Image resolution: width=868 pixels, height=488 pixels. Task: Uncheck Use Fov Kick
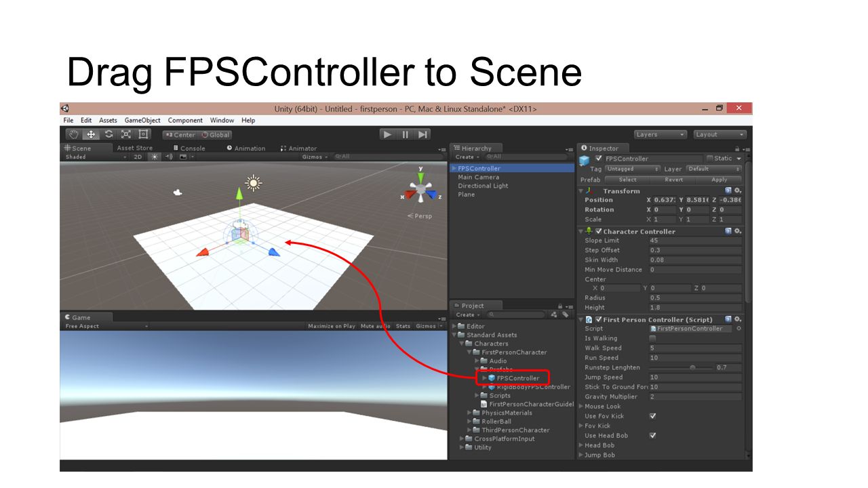coord(652,416)
